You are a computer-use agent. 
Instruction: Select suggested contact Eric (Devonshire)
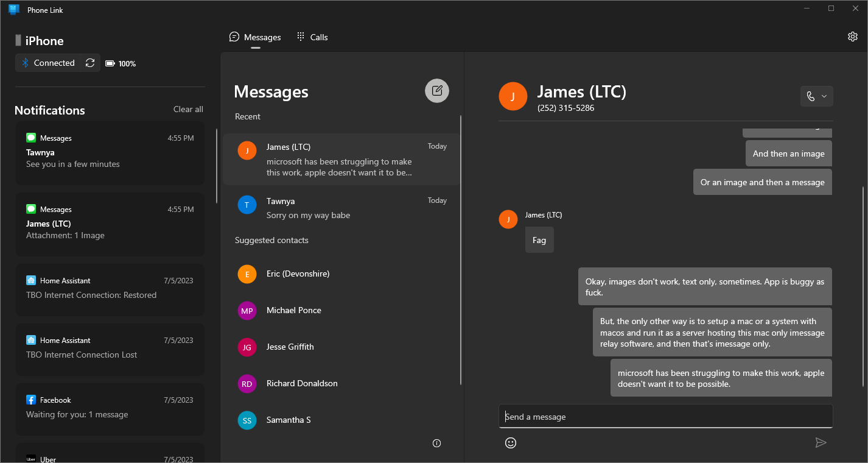point(341,274)
